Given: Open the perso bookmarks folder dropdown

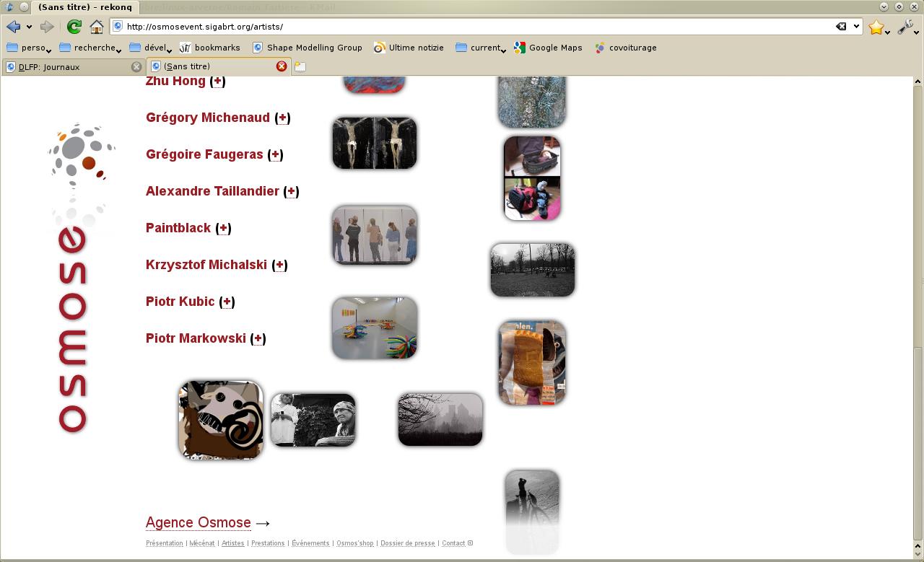Looking at the screenshot, I should pyautogui.click(x=29, y=48).
